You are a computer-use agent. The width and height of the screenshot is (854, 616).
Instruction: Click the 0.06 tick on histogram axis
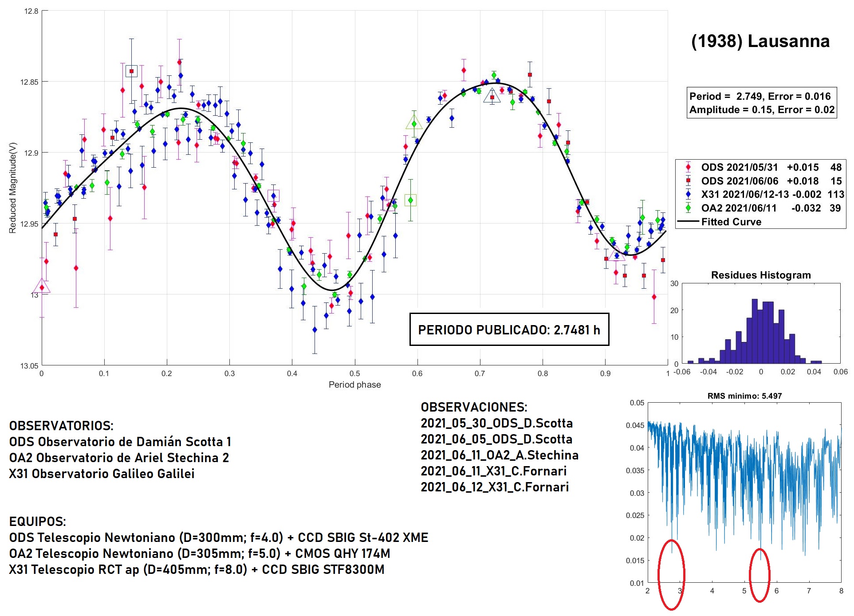840,372
